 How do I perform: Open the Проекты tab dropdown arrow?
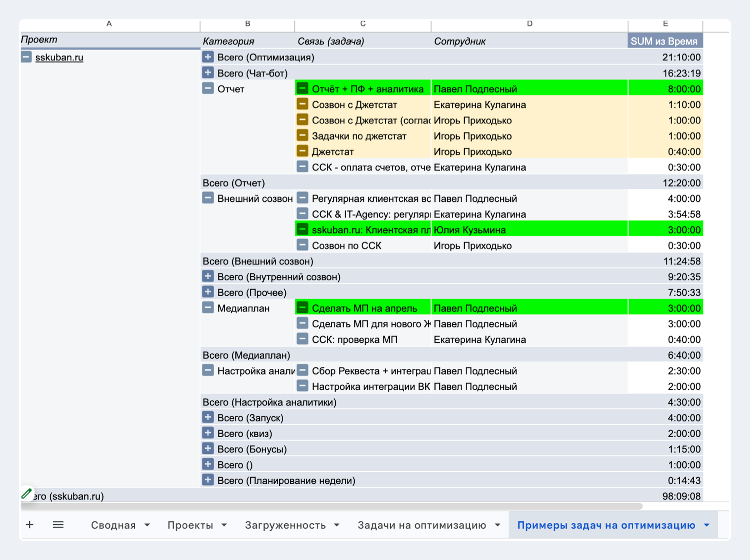[x=224, y=525]
